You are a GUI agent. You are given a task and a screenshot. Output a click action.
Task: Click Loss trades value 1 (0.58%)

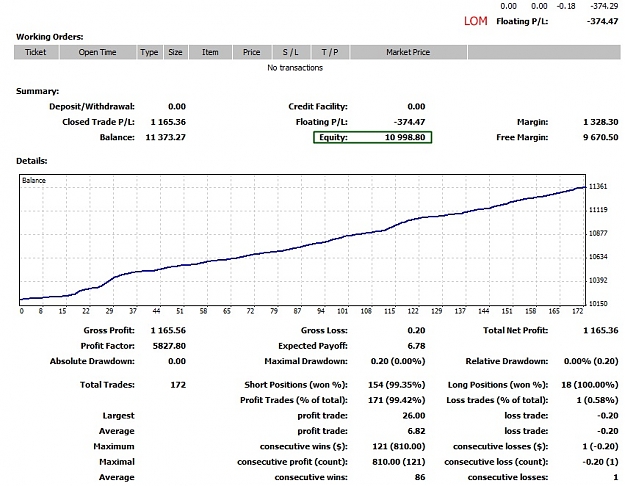597,400
